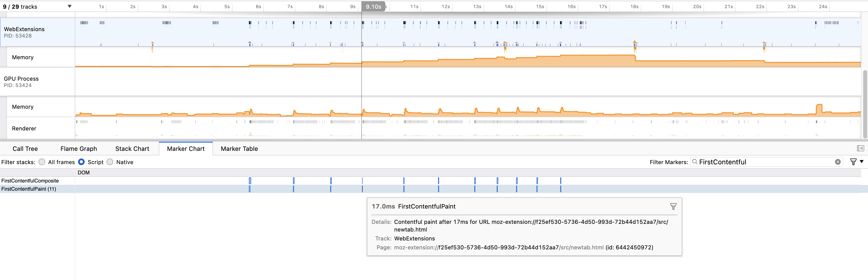Viewport: 868px width, 280px height.
Task: Click inside the Filter Markers text input
Action: pos(758,162)
